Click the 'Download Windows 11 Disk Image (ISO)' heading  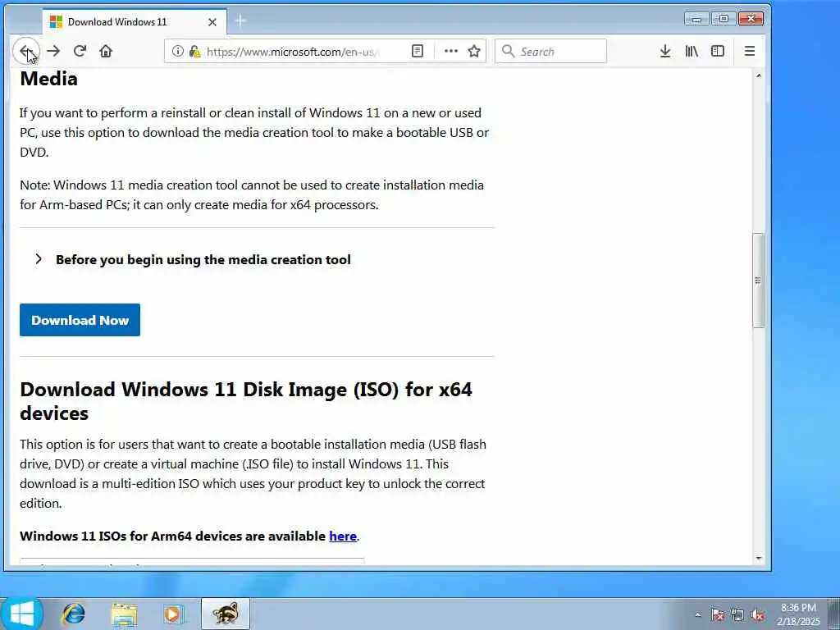click(246, 400)
